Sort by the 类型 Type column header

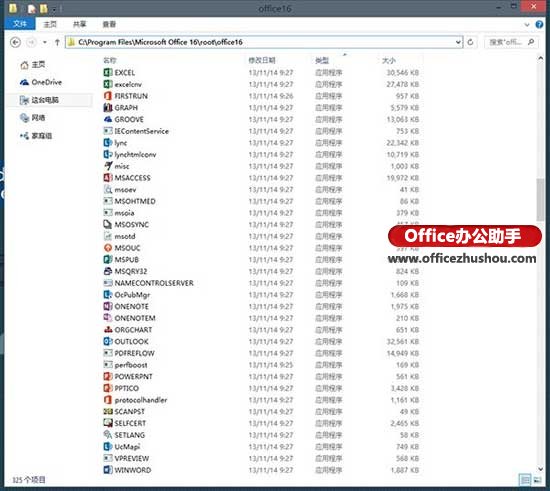322,60
